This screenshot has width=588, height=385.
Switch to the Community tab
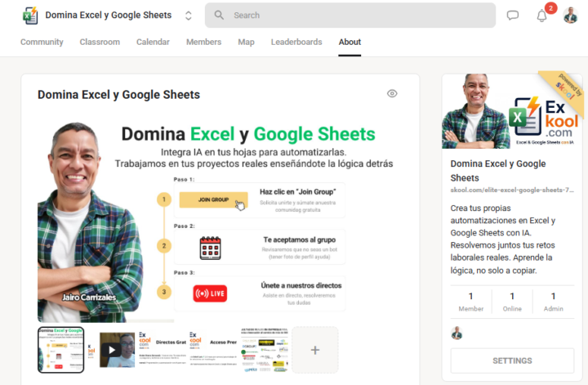coord(42,42)
